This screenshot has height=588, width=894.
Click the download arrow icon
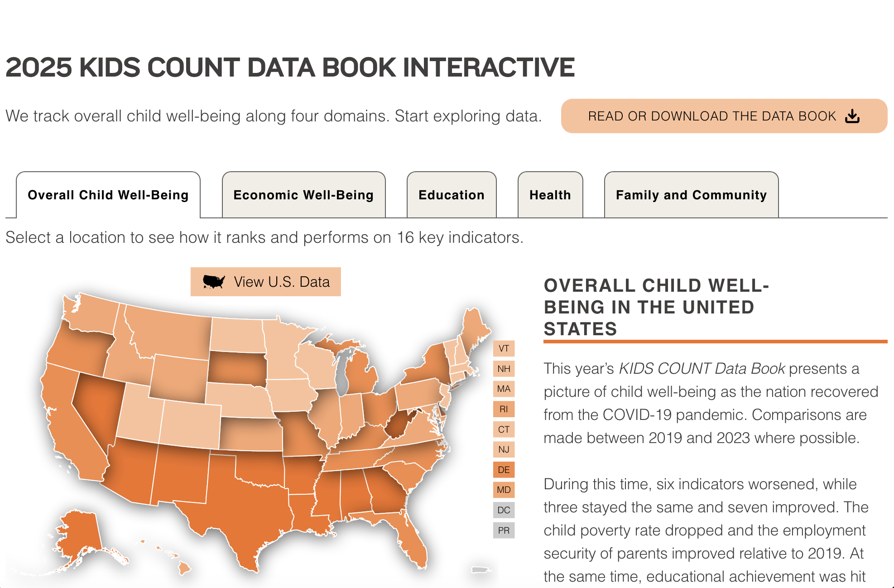852,116
